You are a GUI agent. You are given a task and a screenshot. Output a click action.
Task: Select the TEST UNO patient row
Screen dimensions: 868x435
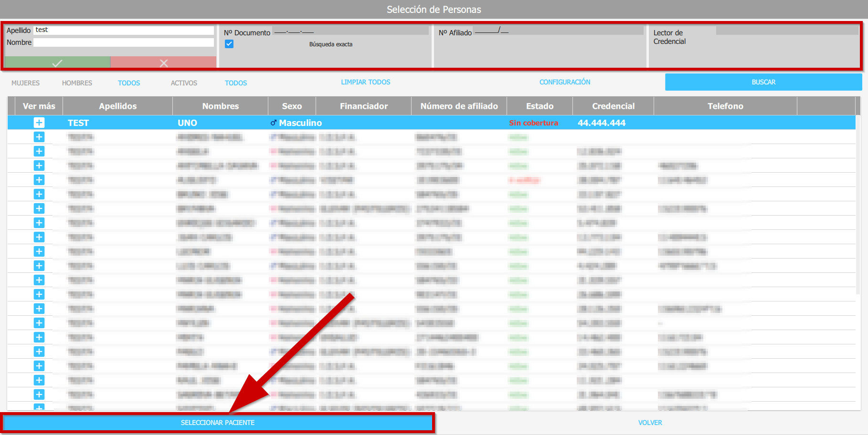(382, 123)
